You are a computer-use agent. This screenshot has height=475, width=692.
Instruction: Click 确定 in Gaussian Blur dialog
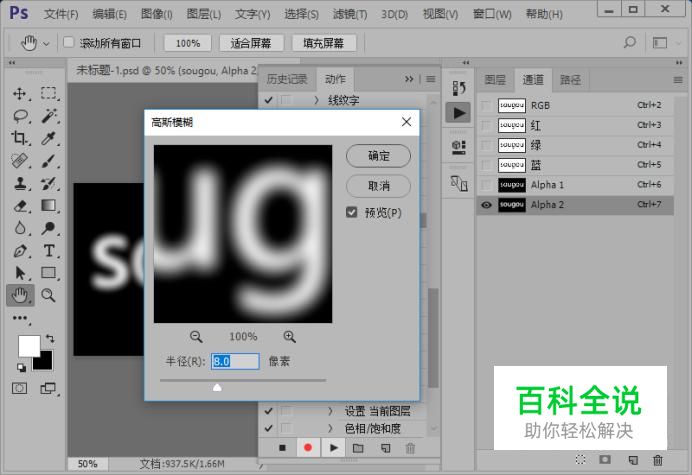coord(378,156)
